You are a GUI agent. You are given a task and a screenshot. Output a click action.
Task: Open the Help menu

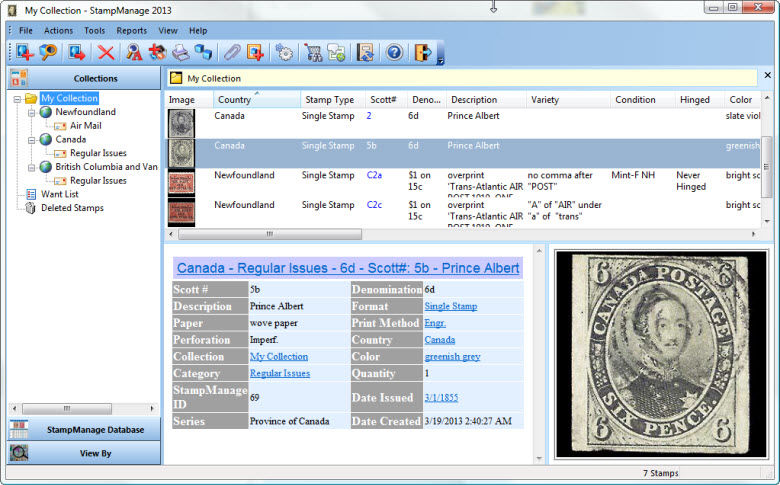tap(198, 30)
